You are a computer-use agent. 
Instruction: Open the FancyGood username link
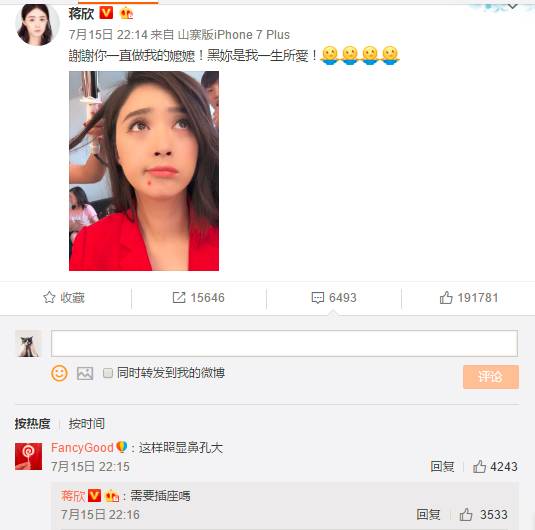82,447
